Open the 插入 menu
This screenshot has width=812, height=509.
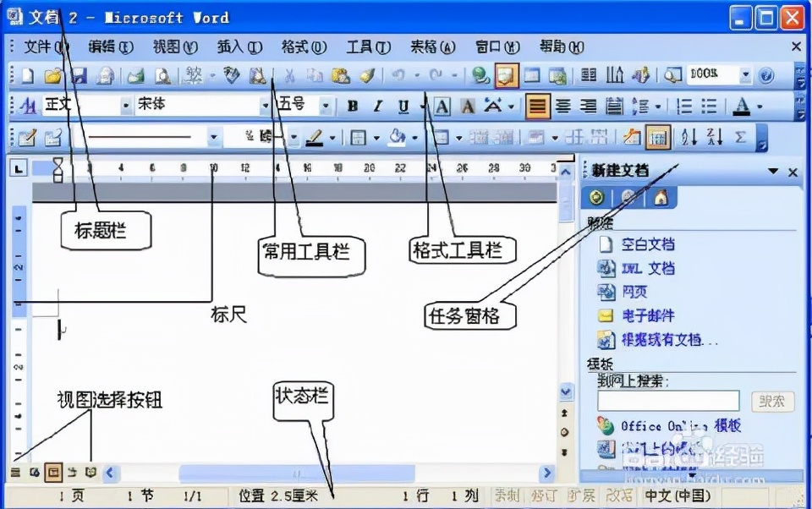pyautogui.click(x=239, y=47)
